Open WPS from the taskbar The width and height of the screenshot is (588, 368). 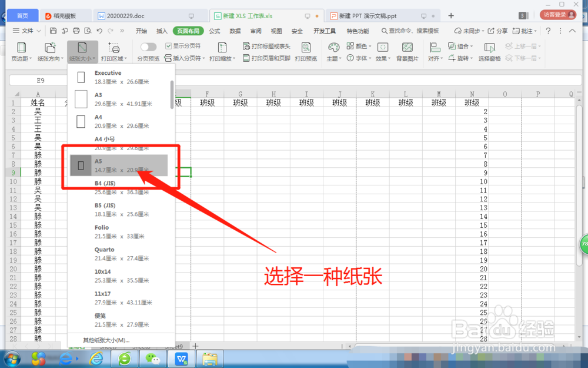pyautogui.click(x=182, y=359)
